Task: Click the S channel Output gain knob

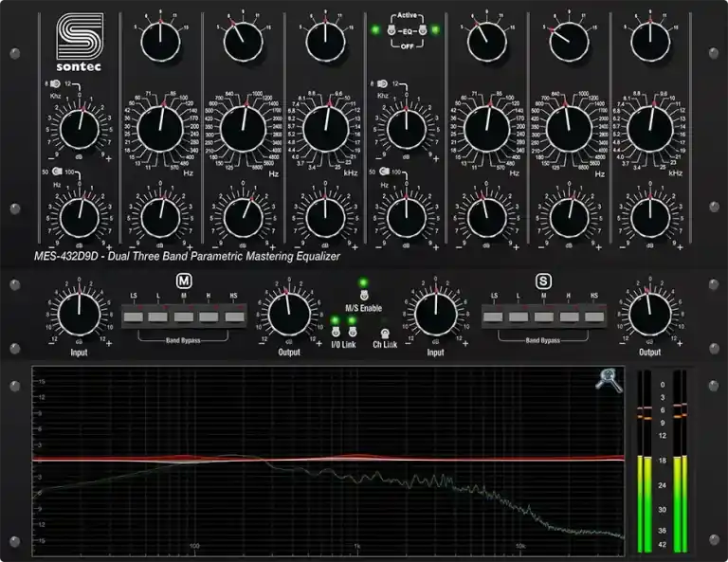Action: tap(649, 315)
